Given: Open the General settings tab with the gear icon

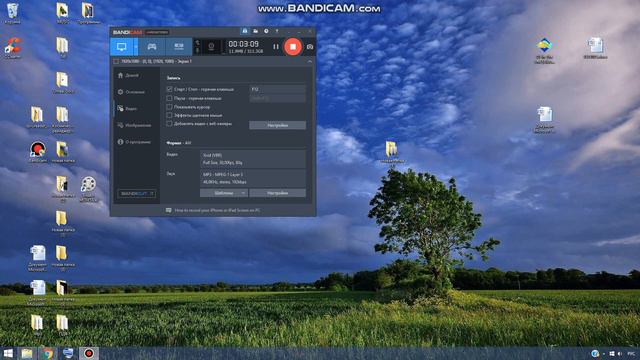Looking at the screenshot, I should click(131, 92).
